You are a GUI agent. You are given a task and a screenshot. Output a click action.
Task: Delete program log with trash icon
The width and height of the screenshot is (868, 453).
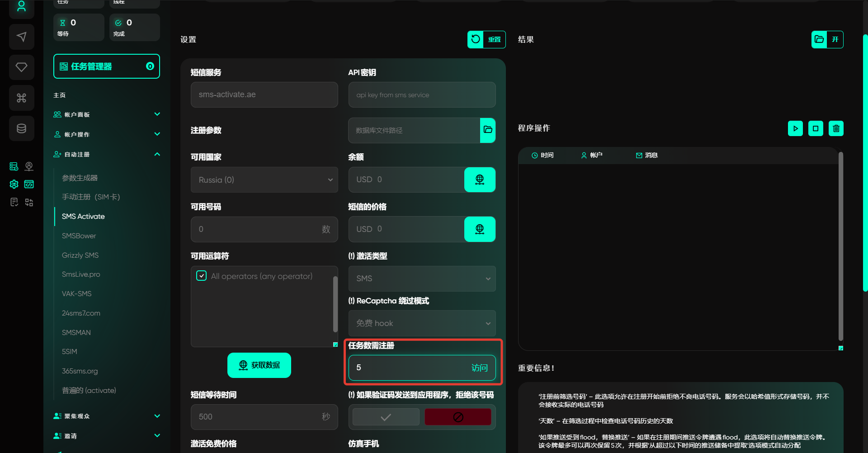[836, 128]
